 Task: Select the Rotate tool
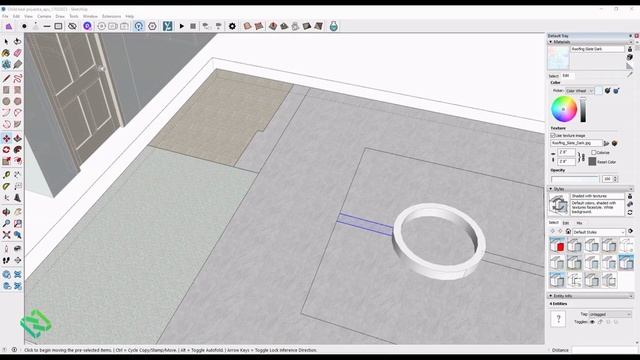click(x=6, y=150)
